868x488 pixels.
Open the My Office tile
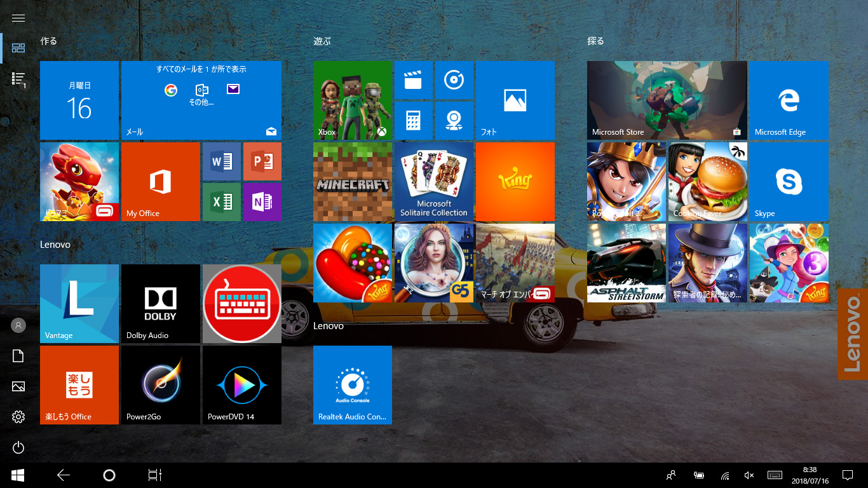(161, 182)
